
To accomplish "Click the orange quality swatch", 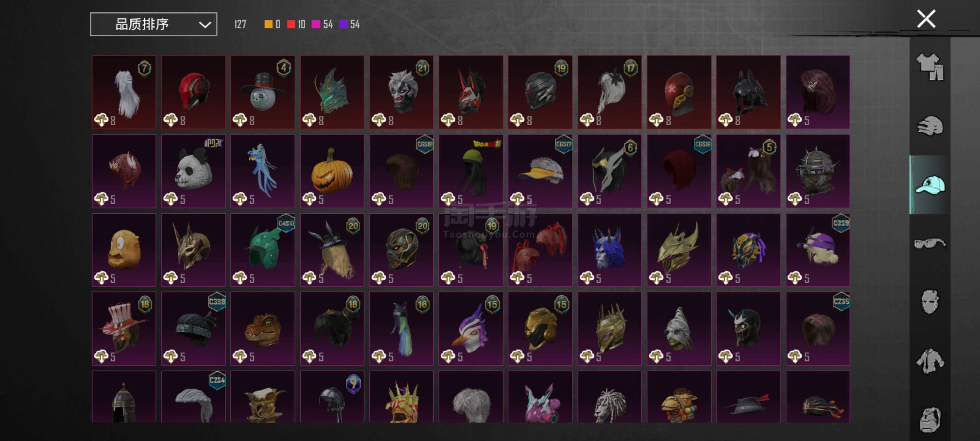I will pyautogui.click(x=268, y=24).
